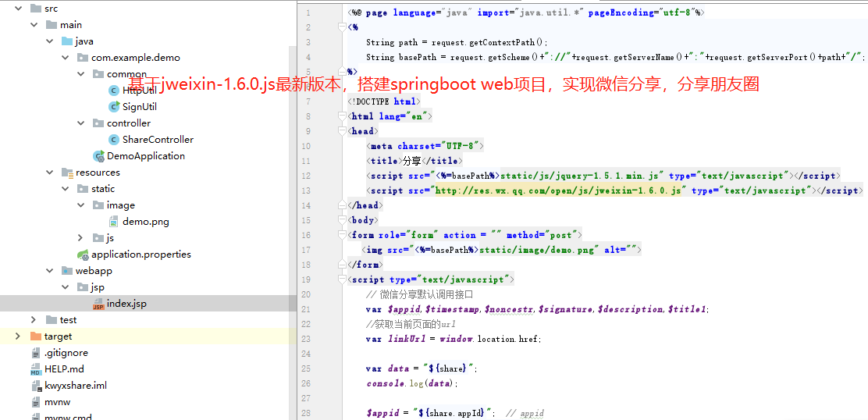Collapse the resources folder arrow
Image resolution: width=868 pixels, height=420 pixels.
pyautogui.click(x=50, y=172)
